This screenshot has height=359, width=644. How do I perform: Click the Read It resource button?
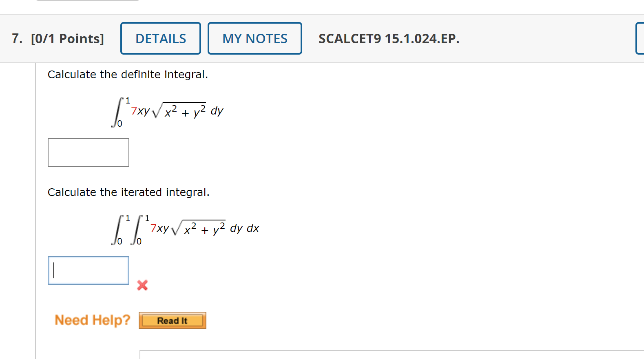(x=172, y=320)
